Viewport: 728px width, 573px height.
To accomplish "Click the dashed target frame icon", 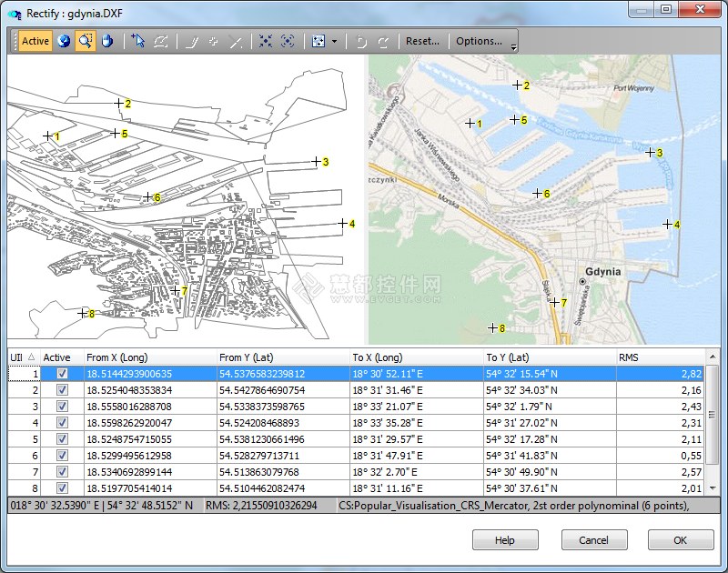I will (288, 41).
